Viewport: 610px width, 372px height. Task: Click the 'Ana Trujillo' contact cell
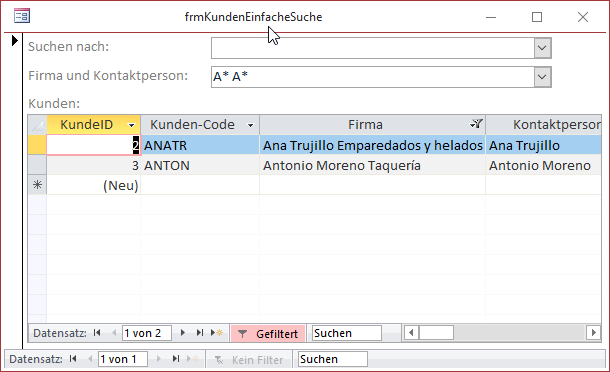click(543, 145)
